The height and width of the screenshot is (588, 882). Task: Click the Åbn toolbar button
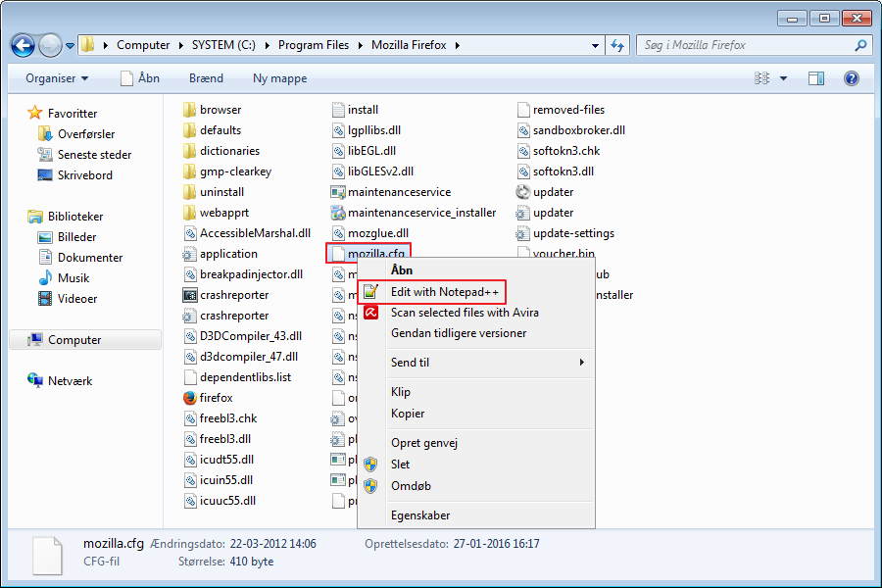[140, 78]
